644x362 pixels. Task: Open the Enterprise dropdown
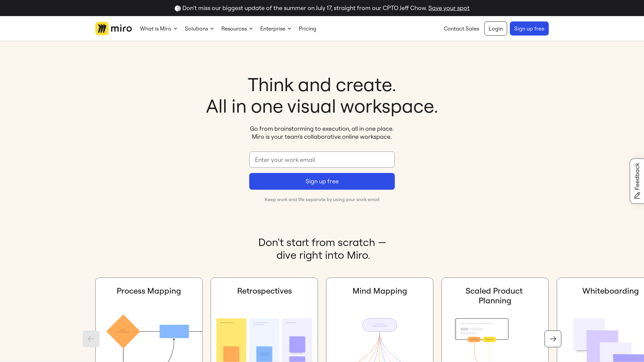pyautogui.click(x=276, y=28)
